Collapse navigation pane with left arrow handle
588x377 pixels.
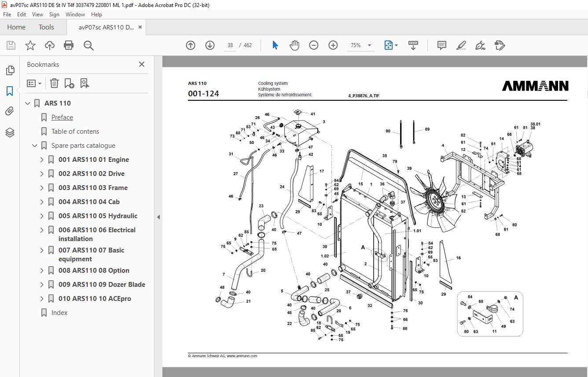tap(158, 217)
